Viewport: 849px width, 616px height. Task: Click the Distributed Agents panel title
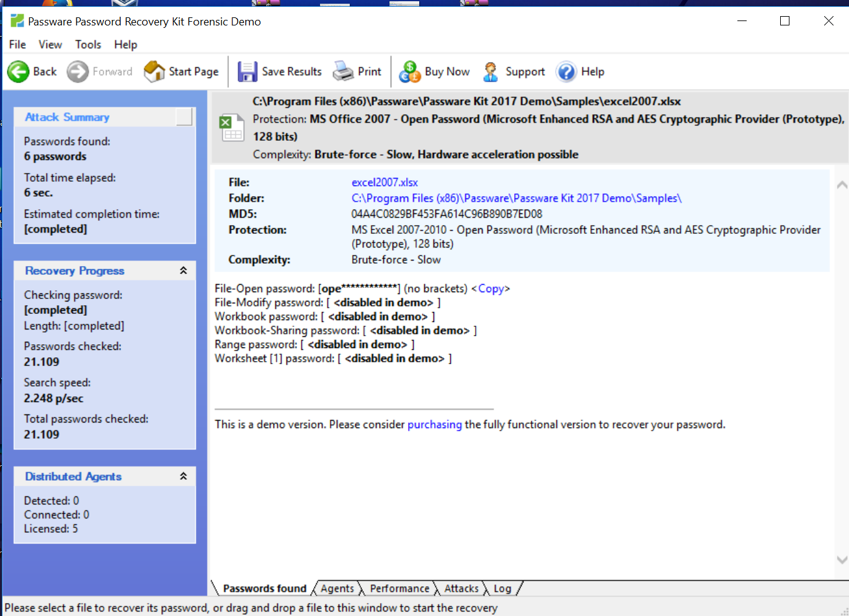point(73,476)
